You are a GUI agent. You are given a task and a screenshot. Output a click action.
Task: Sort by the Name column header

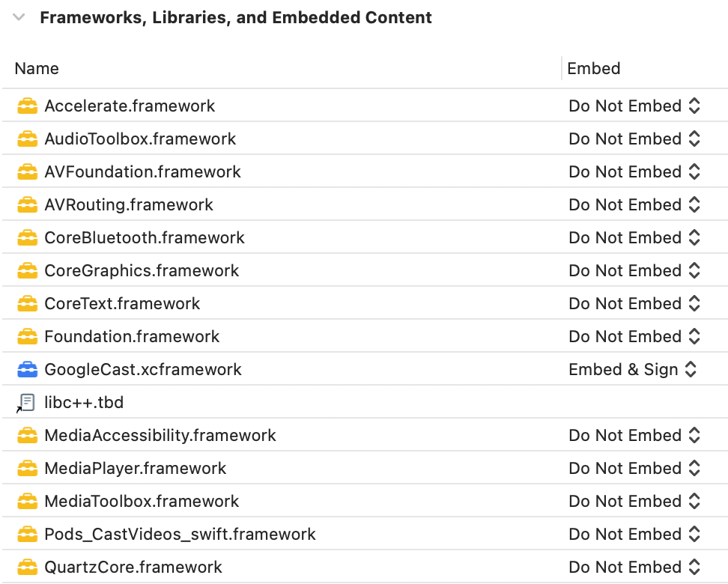pyautogui.click(x=37, y=69)
